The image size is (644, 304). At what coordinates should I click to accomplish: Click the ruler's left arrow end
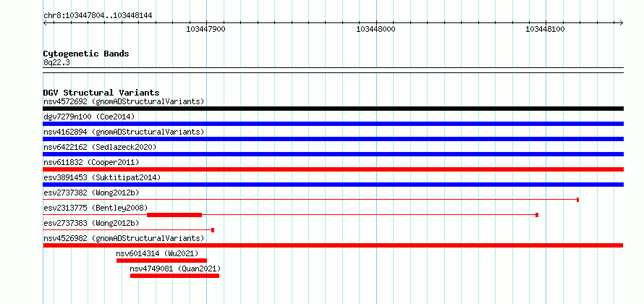click(45, 22)
